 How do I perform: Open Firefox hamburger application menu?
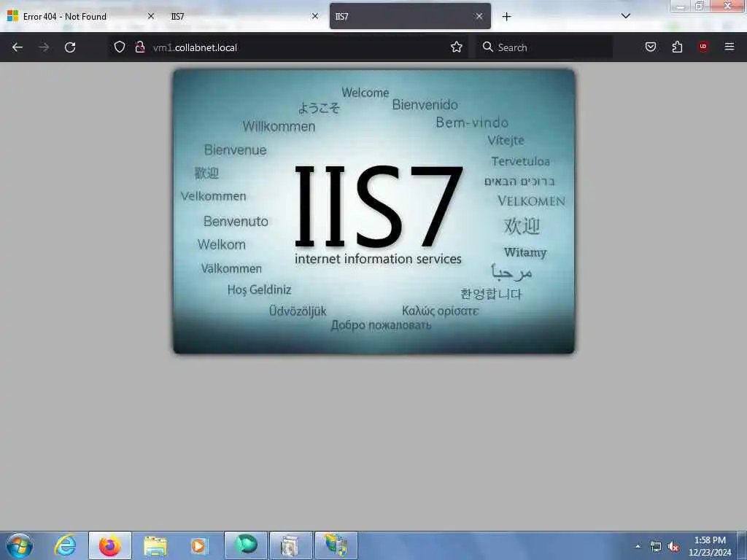click(x=729, y=47)
